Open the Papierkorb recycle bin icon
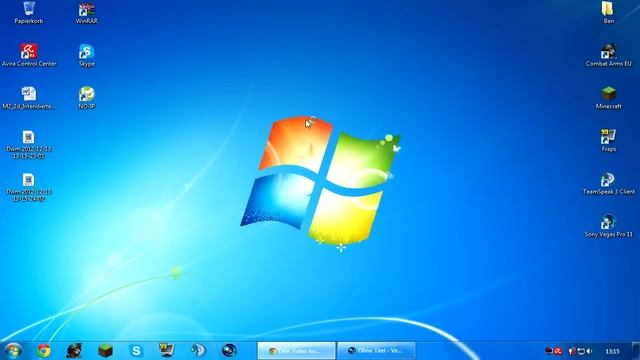The width and height of the screenshot is (640, 360). pyautogui.click(x=29, y=13)
